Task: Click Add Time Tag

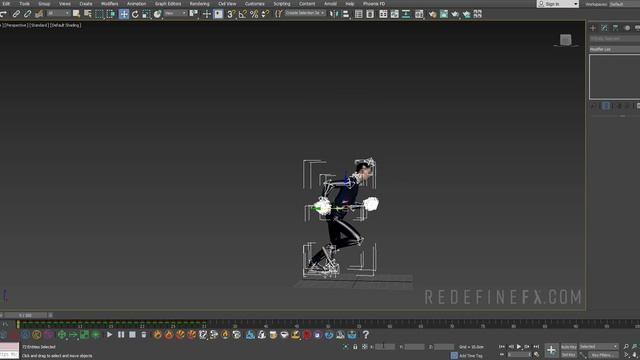Action: click(470, 356)
